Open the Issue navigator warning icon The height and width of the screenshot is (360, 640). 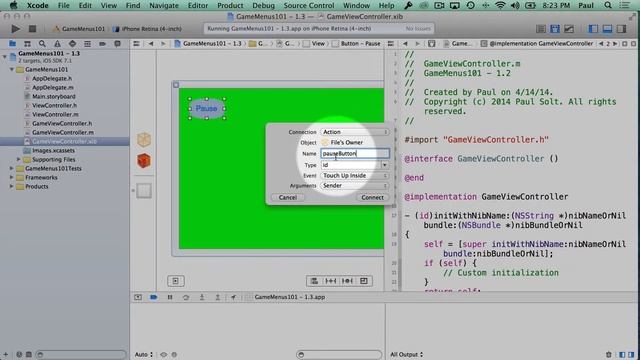click(x=57, y=44)
